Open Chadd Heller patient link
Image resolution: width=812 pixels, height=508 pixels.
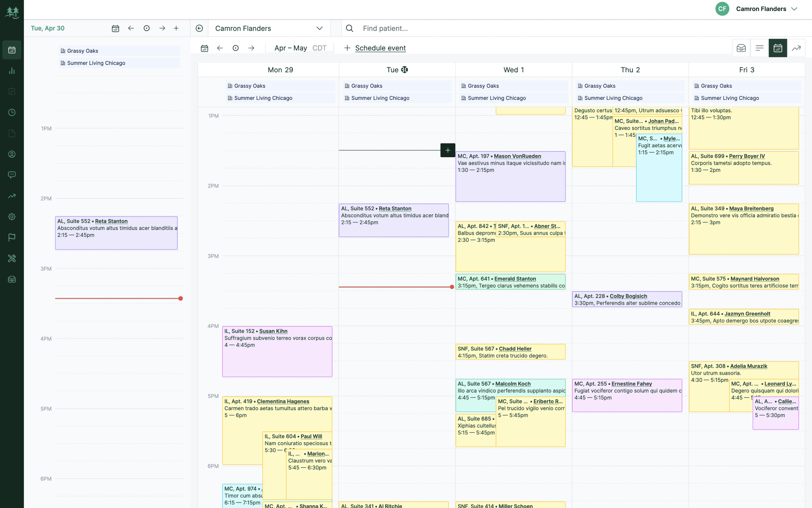click(515, 349)
